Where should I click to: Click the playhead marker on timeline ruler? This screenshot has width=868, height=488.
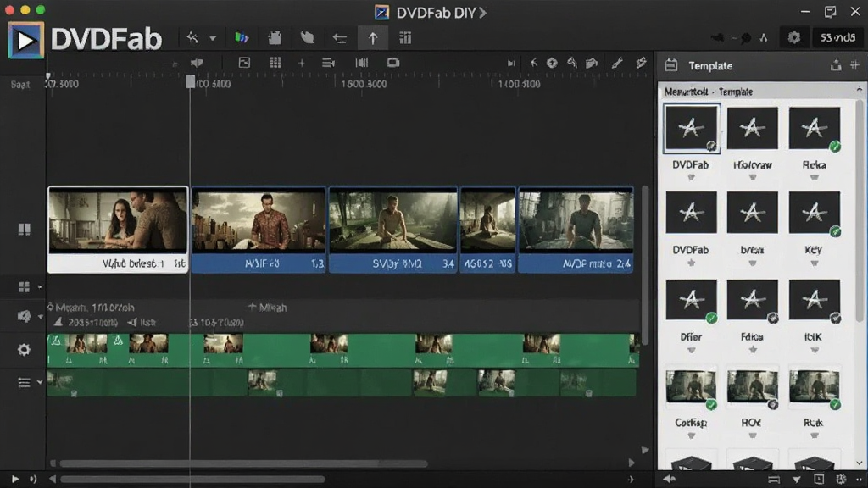coord(190,82)
